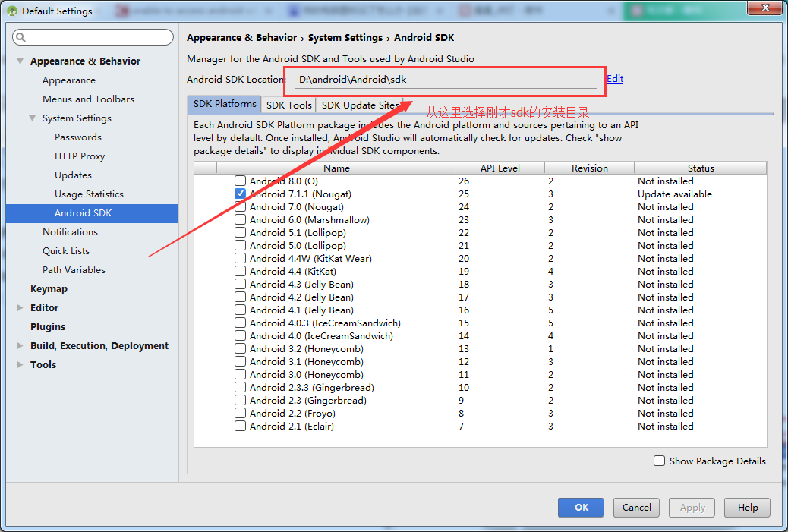Click the search magnifier icon in settings

[x=20, y=37]
